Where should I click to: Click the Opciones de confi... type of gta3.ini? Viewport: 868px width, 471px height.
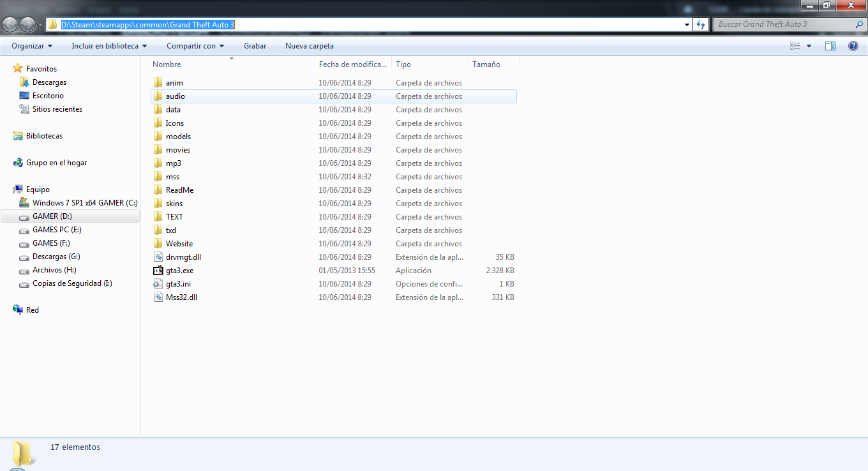[x=430, y=284]
